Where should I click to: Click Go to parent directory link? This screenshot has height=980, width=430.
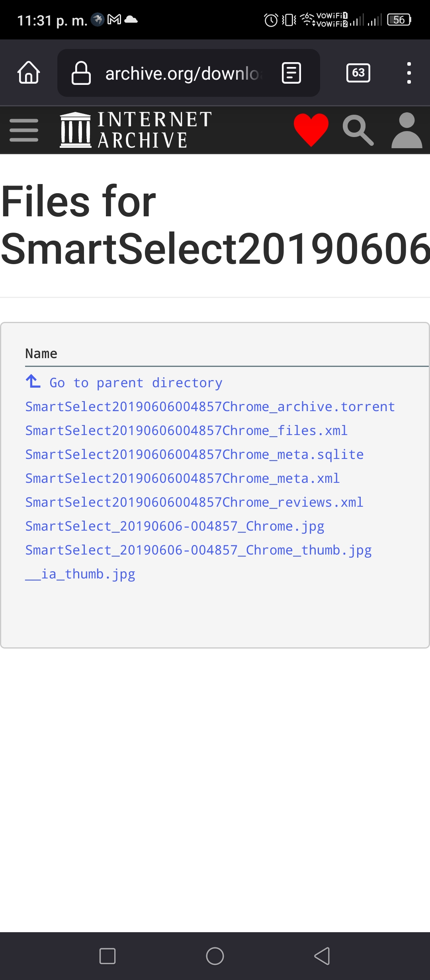pyautogui.click(x=136, y=383)
